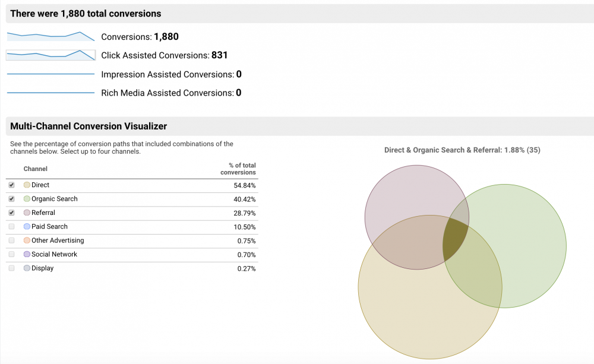Click the Click Assisted Conversions: 831 label
The image size is (594, 364).
pos(165,55)
